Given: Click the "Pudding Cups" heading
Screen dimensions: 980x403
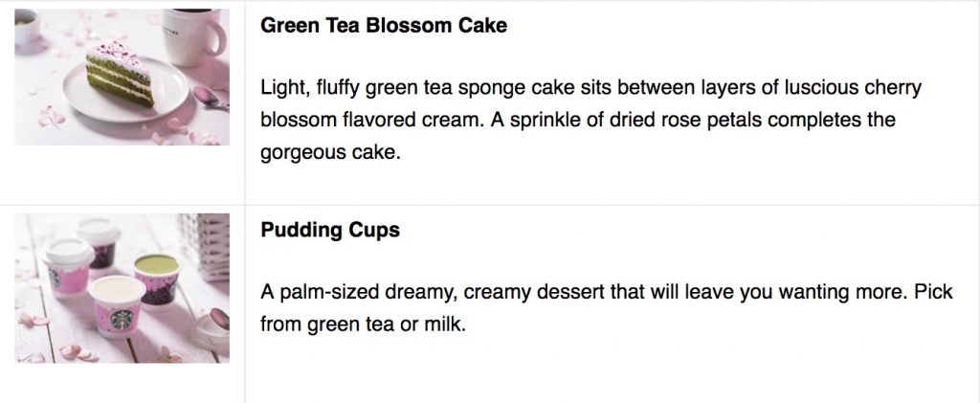Looking at the screenshot, I should click(x=329, y=231).
